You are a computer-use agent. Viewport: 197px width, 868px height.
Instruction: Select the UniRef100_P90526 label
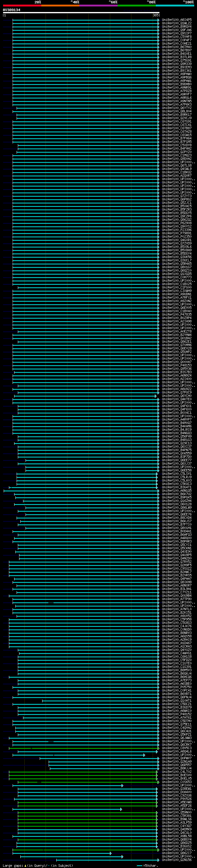click(x=177, y=799)
